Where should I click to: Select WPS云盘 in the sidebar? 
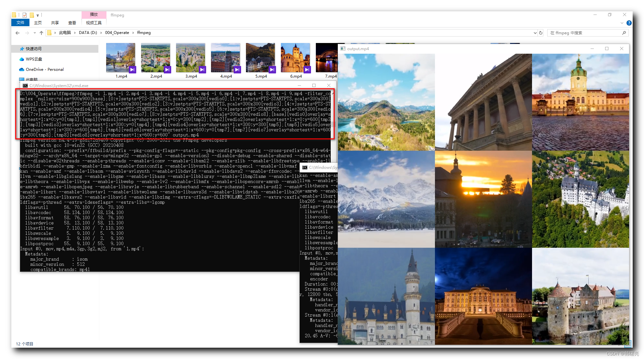(33, 59)
